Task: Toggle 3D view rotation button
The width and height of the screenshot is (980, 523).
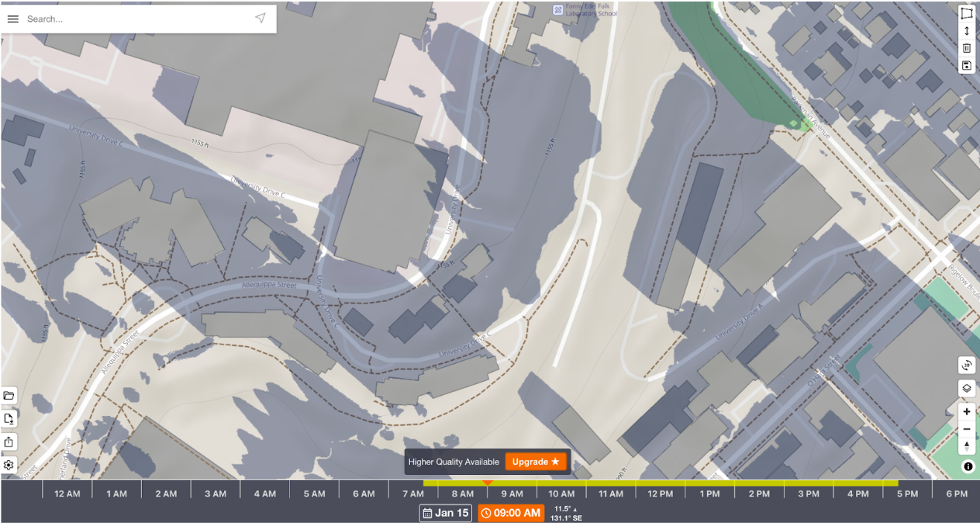Action: [966, 365]
